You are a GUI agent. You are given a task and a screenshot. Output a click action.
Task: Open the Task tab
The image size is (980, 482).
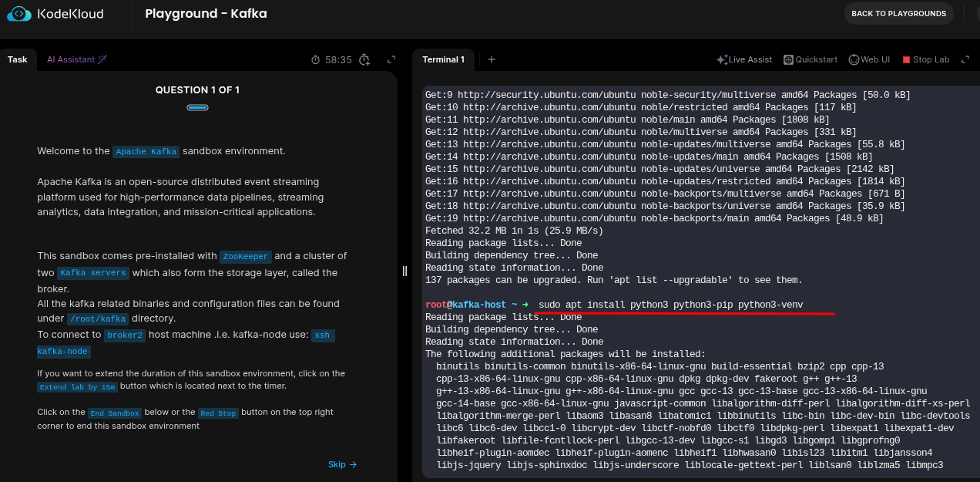click(18, 59)
